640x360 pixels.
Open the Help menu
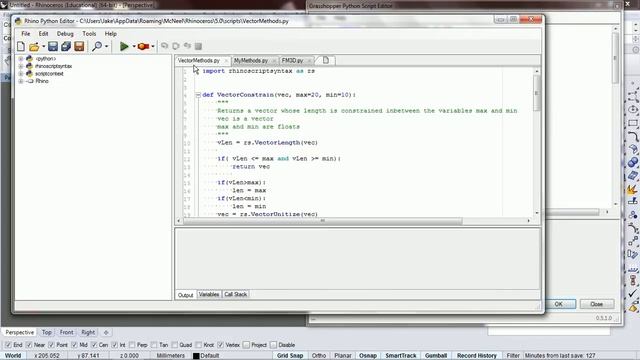111,33
